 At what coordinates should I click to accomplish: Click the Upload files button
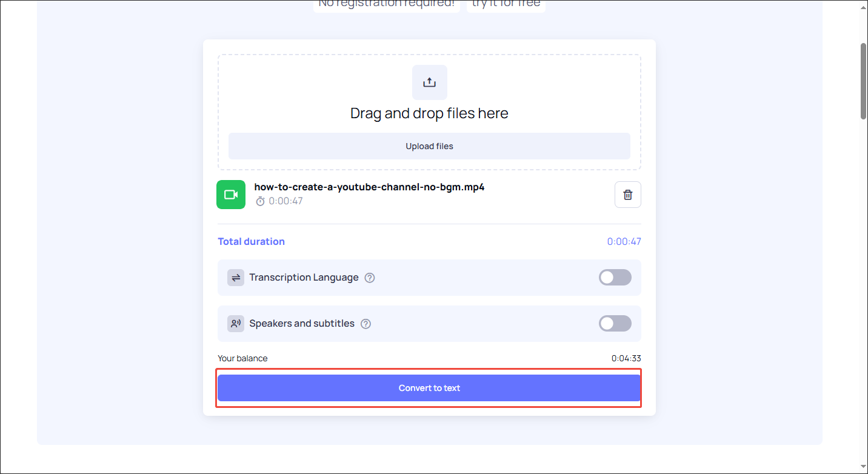tap(429, 146)
